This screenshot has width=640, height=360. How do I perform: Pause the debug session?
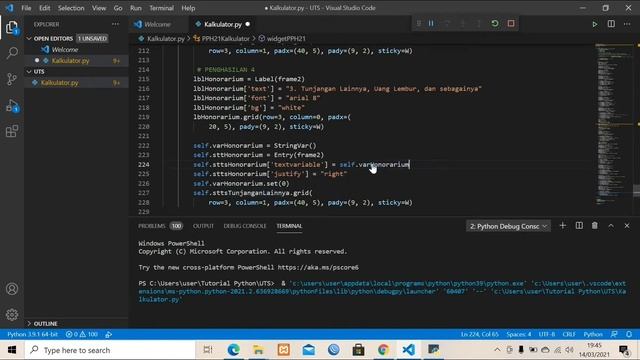click(x=431, y=24)
